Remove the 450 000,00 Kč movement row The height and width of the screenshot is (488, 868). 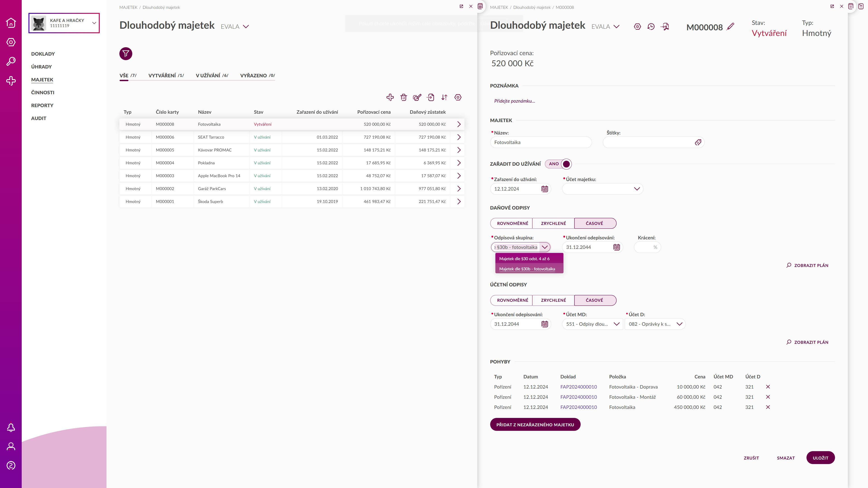[x=768, y=407]
